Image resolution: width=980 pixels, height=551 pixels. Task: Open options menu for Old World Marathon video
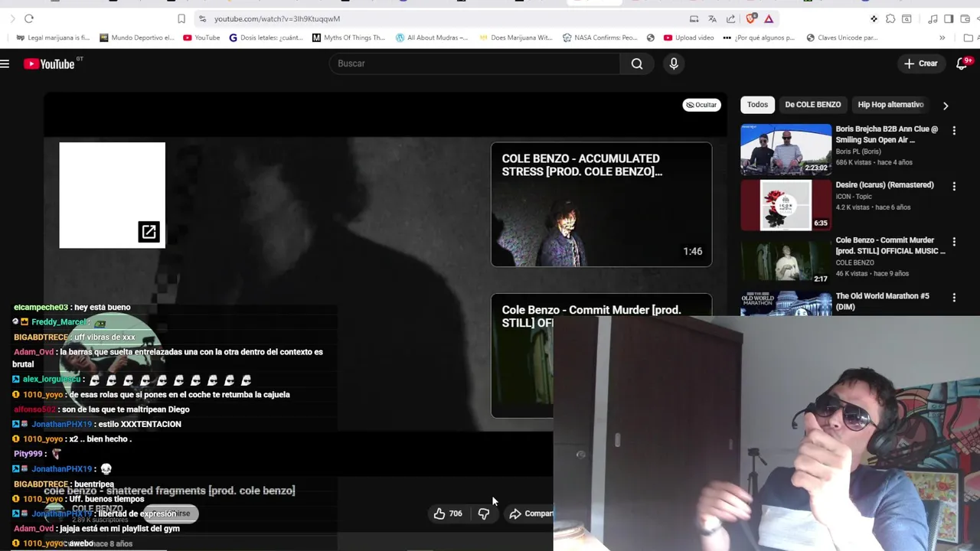tap(954, 298)
